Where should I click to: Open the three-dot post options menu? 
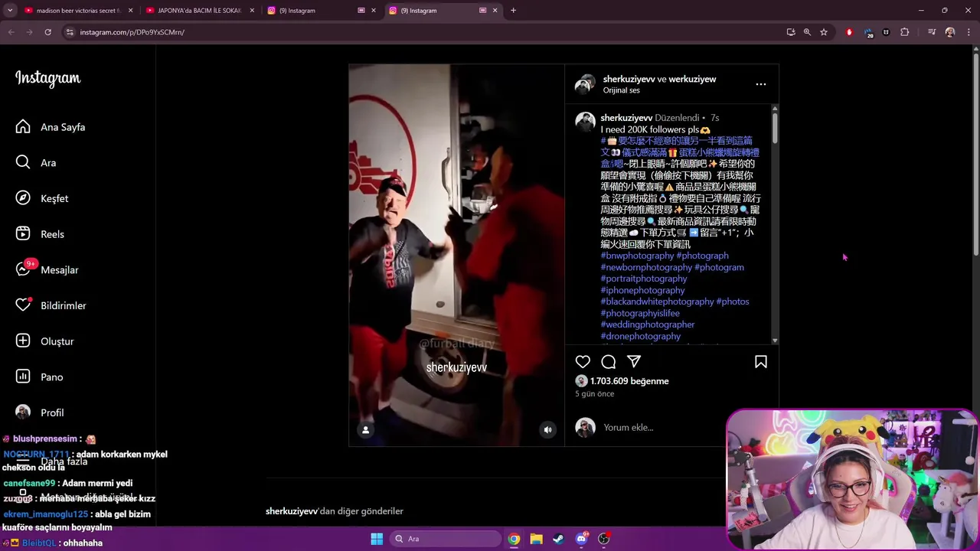click(x=760, y=84)
